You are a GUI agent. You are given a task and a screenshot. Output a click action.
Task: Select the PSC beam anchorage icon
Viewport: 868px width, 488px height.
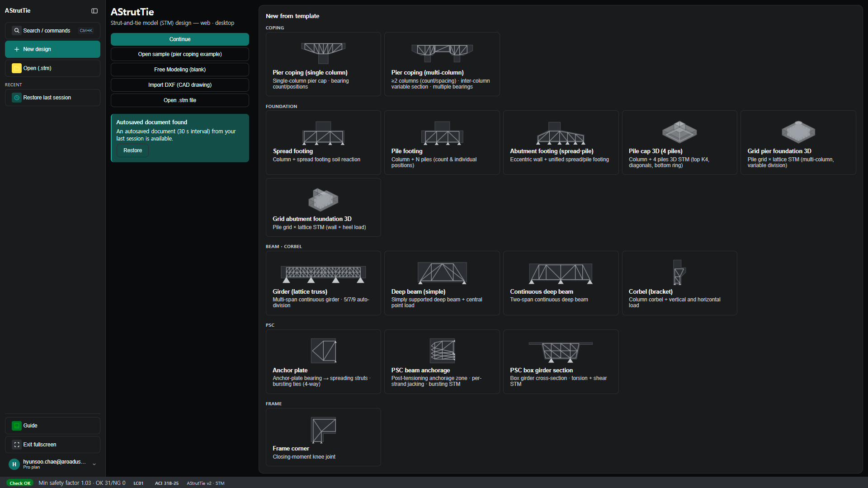click(x=442, y=351)
